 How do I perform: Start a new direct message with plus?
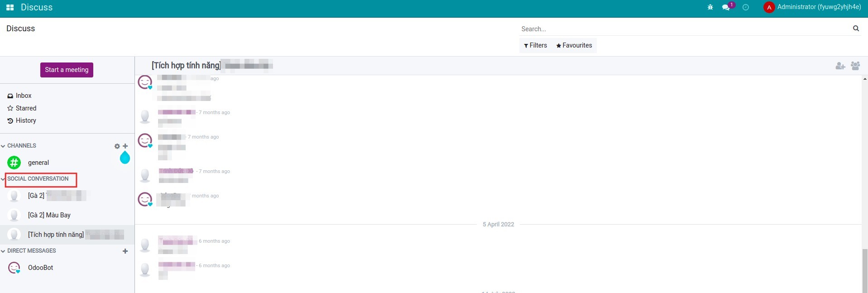[x=125, y=251]
